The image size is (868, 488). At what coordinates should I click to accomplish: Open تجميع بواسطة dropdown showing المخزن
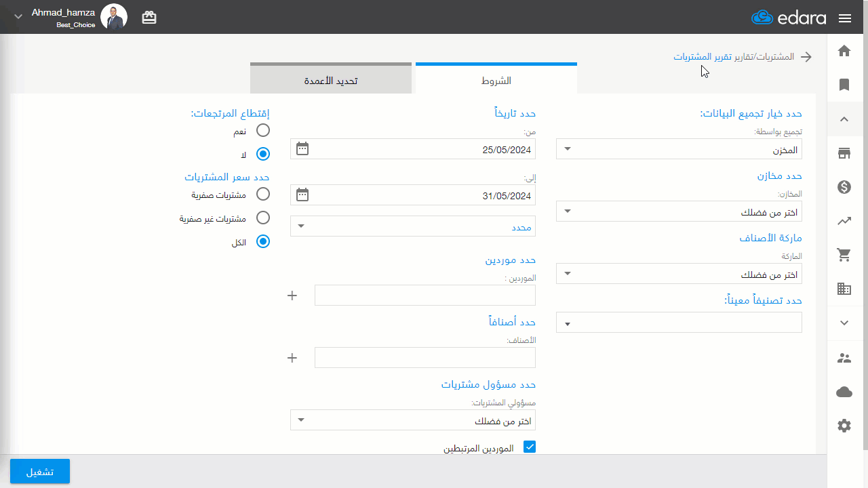pyautogui.click(x=679, y=149)
